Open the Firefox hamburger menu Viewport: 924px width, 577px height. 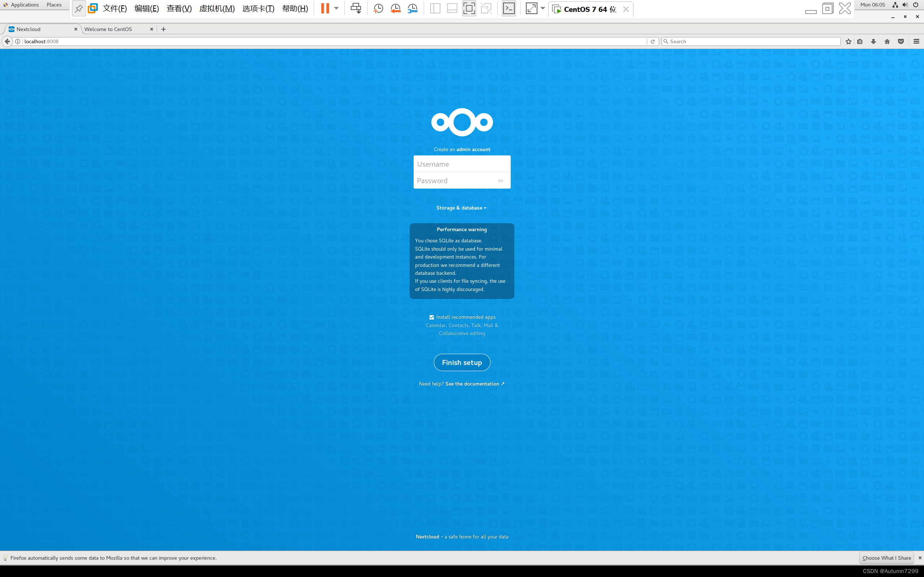tap(916, 41)
